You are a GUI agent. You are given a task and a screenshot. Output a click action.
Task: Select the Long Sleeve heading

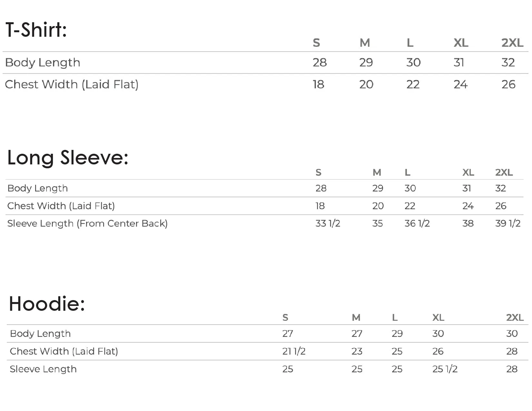(x=68, y=158)
